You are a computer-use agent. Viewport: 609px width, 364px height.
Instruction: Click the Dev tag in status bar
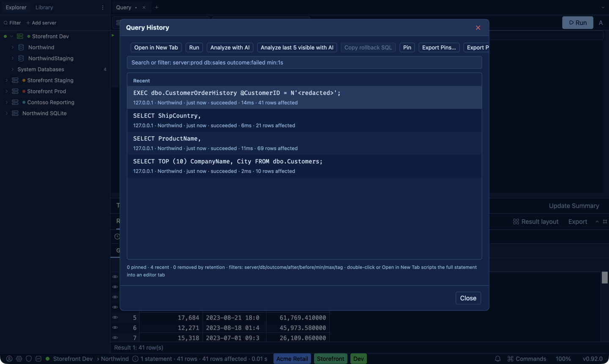click(358, 359)
